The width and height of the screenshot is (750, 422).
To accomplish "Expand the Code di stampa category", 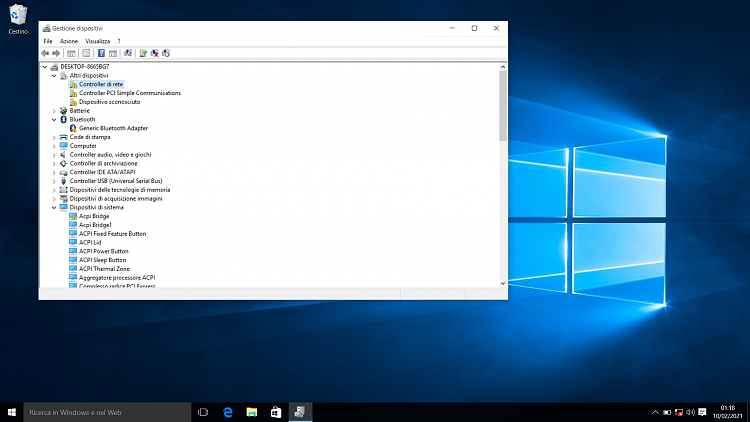I will pyautogui.click(x=54, y=137).
